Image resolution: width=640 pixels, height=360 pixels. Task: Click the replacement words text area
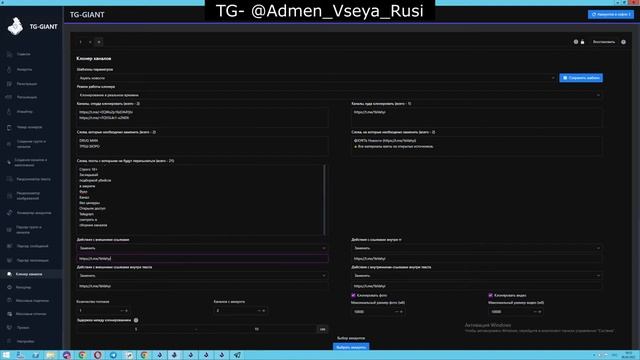tap(476, 146)
